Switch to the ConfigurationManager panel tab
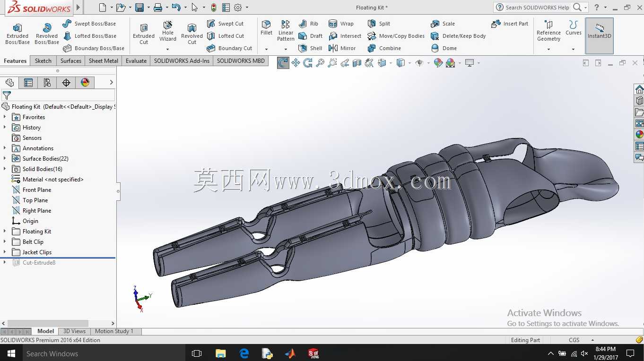The image size is (644, 361). click(47, 83)
